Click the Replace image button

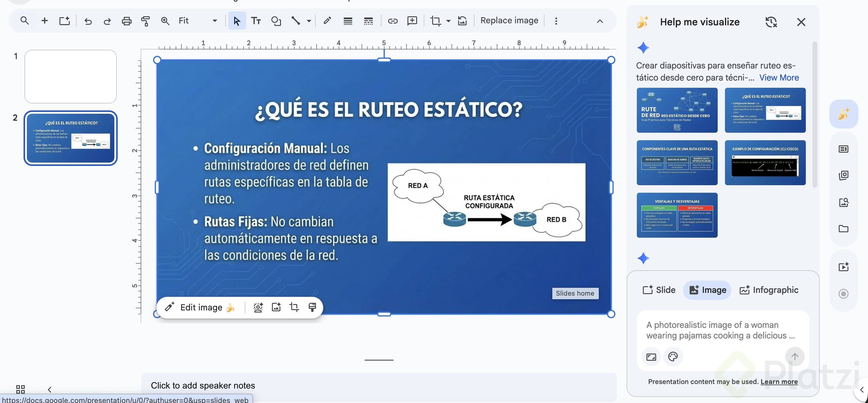[509, 21]
